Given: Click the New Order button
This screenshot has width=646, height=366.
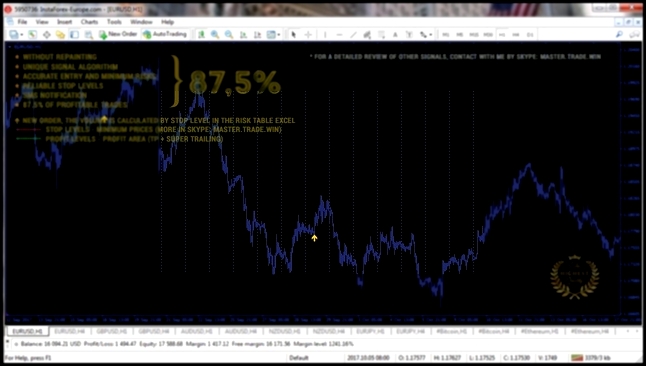Looking at the screenshot, I should point(117,34).
